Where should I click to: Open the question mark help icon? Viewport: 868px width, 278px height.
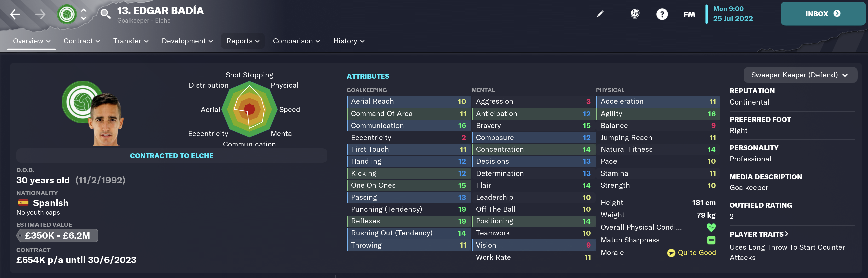click(662, 14)
